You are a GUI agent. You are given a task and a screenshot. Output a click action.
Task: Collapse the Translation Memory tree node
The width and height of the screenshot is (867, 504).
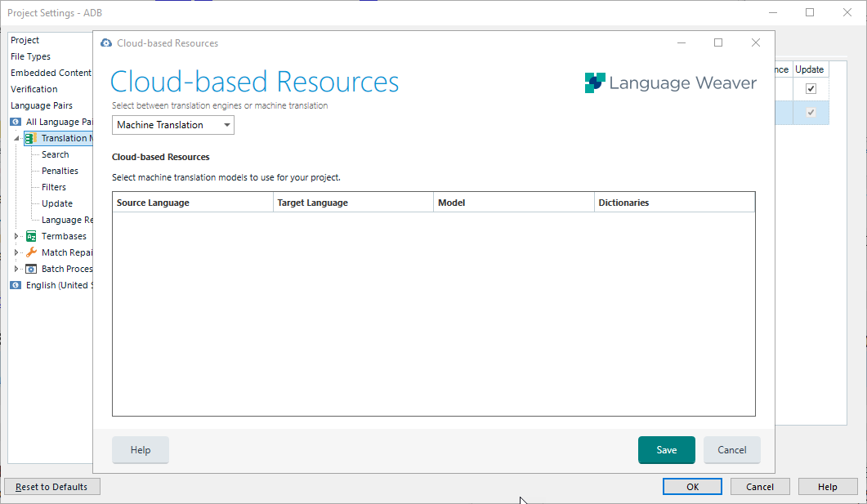click(16, 137)
